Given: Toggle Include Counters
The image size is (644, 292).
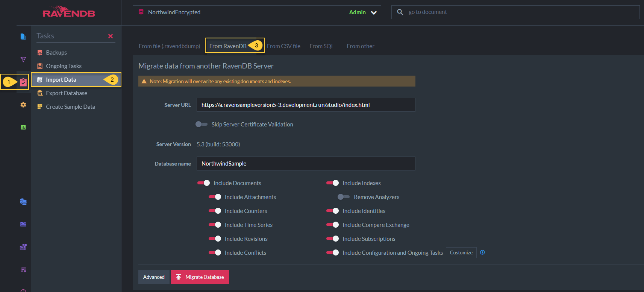Looking at the screenshot, I should (215, 211).
